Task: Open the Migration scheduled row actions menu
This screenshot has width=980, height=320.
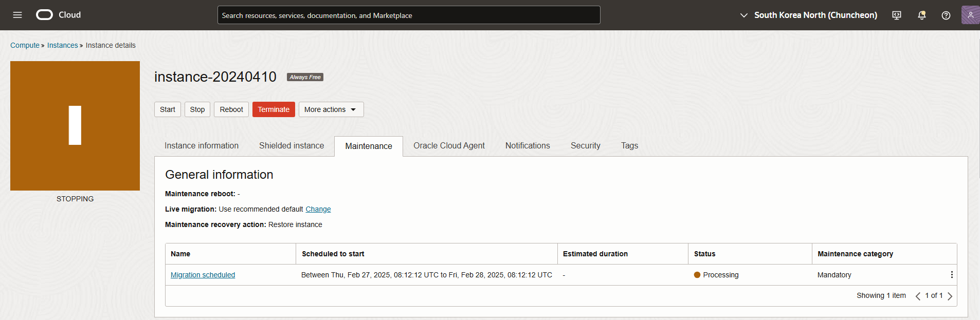Action: click(952, 275)
